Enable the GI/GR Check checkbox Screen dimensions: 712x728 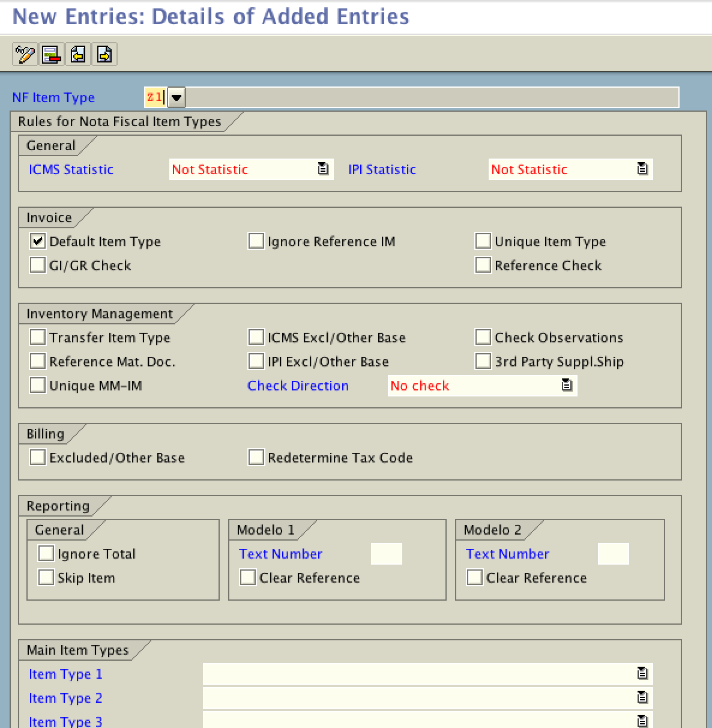click(x=38, y=265)
